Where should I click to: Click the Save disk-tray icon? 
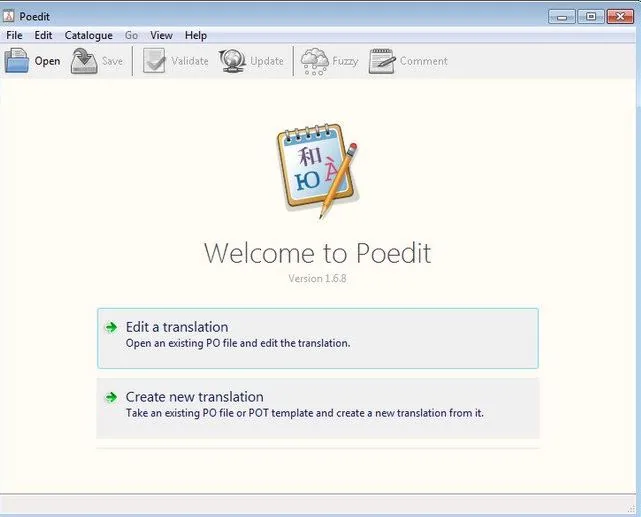point(84,61)
